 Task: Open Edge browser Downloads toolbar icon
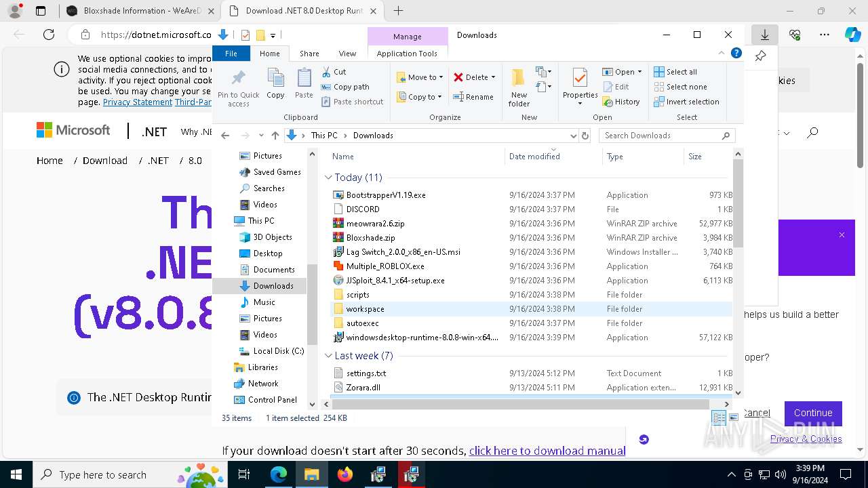[765, 35]
